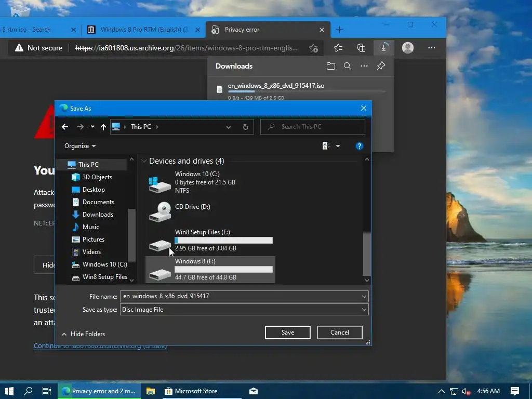Open Collections icon in toolbar
532x399 pixels.
click(x=361, y=48)
